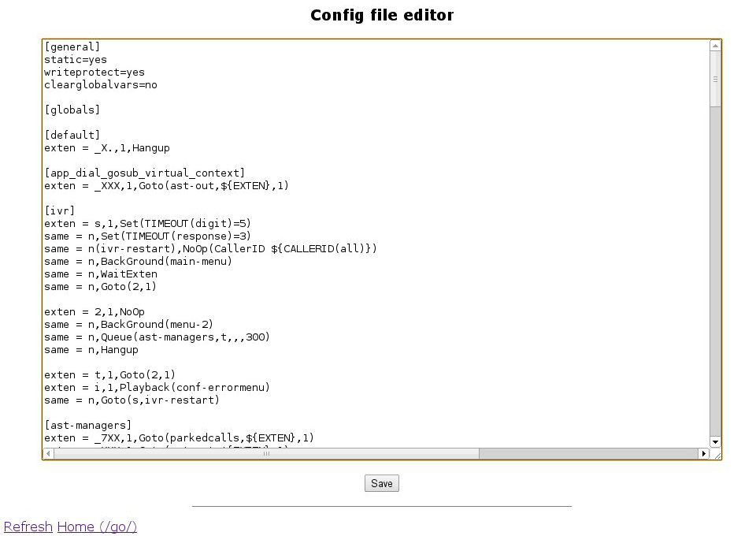The image size is (756, 536).
Task: Click the [app_dial_gosub_virtual_context] section header
Action: point(145,173)
